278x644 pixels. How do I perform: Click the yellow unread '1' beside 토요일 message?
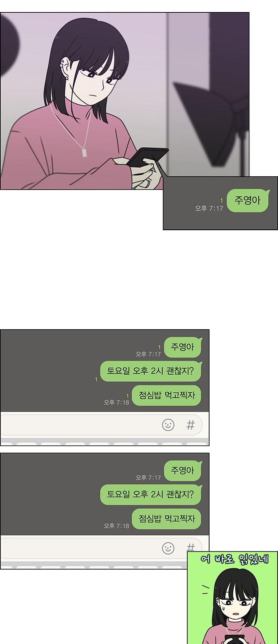pyautogui.click(x=96, y=379)
